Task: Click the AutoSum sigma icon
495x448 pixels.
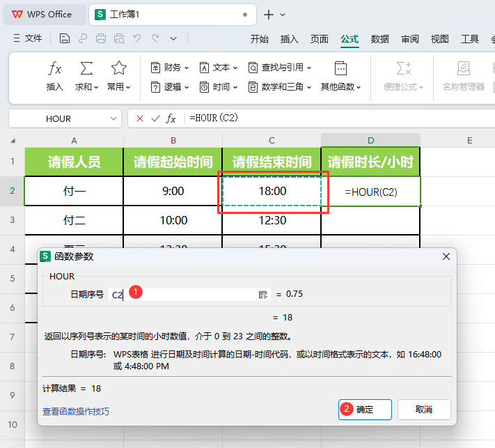Action: point(86,68)
